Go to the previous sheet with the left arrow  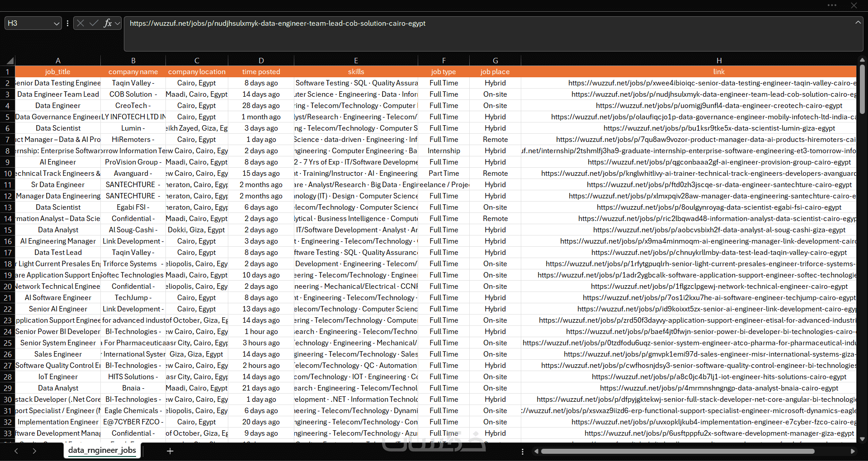(16, 451)
